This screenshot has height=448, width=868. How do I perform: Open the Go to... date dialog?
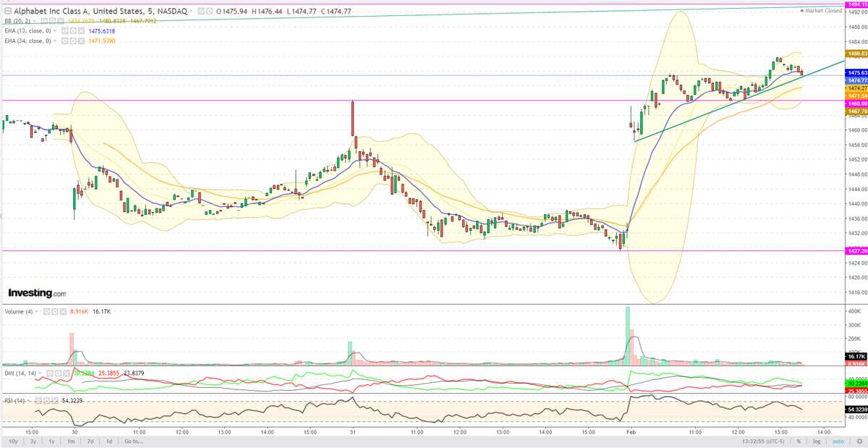(x=132, y=441)
